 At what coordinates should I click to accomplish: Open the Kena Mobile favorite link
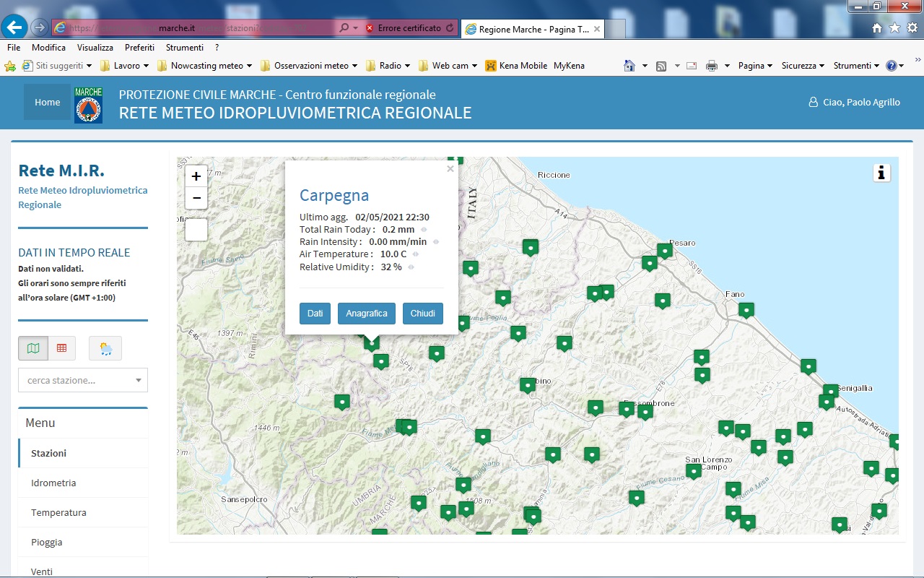click(517, 66)
